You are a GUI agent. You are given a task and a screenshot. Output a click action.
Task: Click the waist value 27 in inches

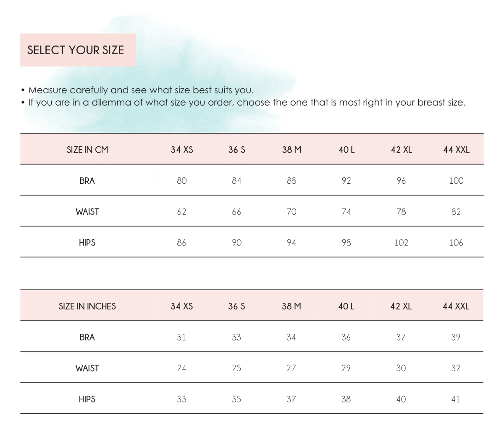point(291,368)
